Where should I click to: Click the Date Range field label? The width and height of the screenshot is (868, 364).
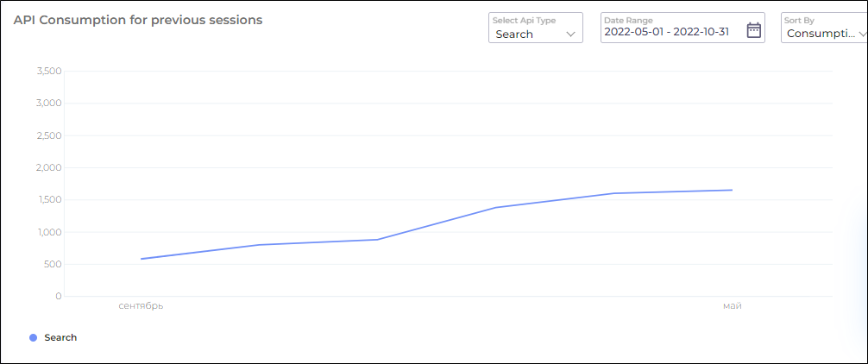coord(628,20)
